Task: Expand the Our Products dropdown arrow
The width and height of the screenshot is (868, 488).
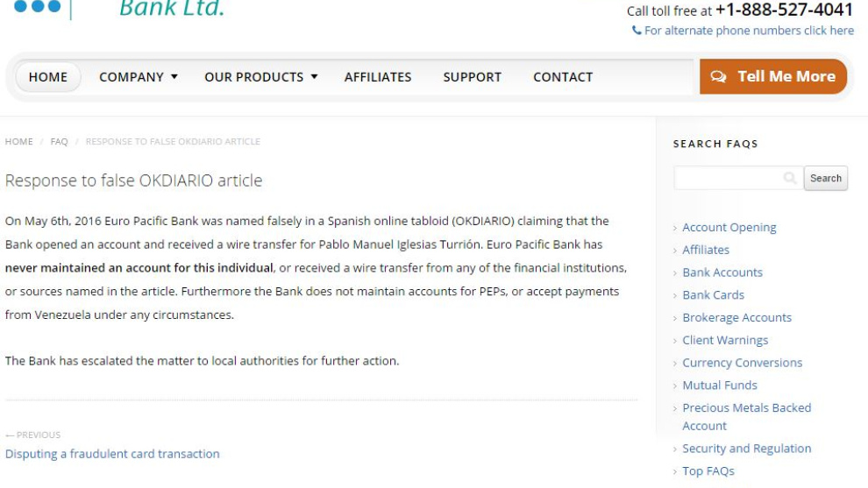Action: coord(314,77)
